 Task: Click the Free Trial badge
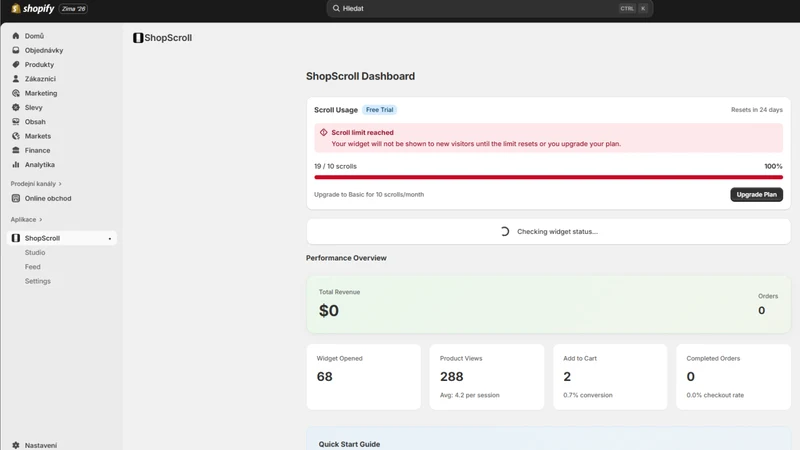coord(380,110)
